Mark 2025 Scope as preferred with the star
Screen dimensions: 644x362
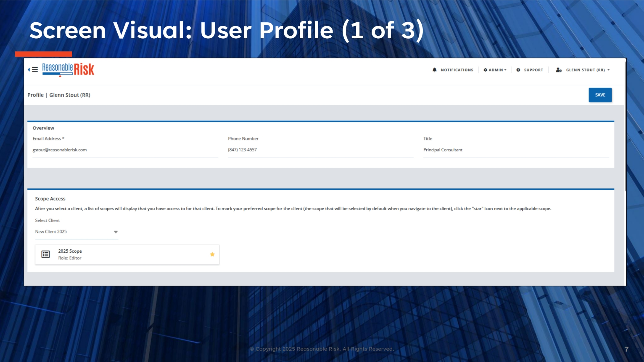click(x=212, y=254)
